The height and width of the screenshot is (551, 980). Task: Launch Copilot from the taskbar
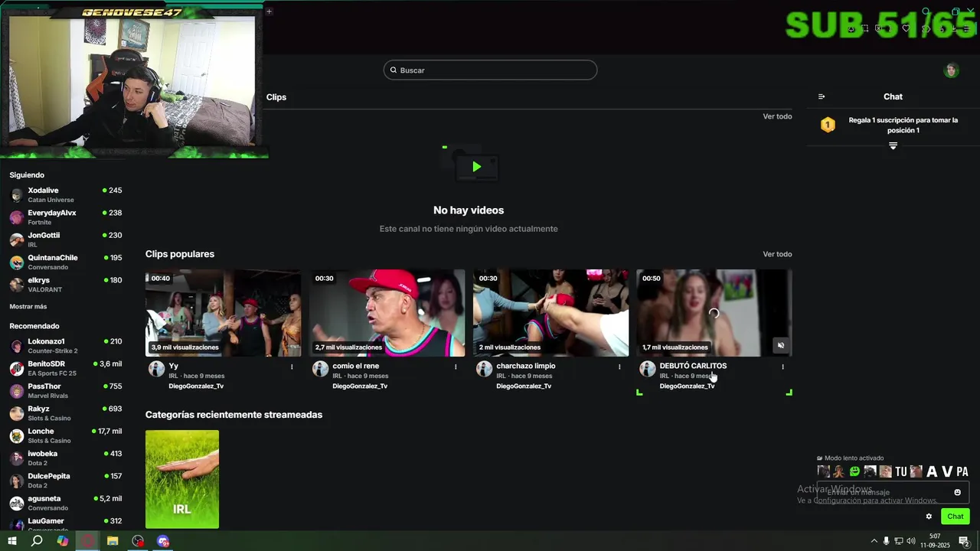(63, 541)
